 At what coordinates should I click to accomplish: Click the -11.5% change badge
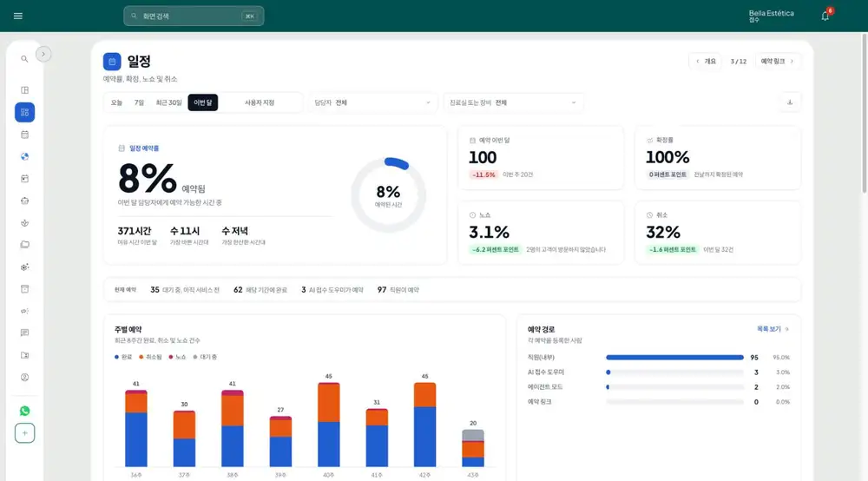click(x=483, y=175)
